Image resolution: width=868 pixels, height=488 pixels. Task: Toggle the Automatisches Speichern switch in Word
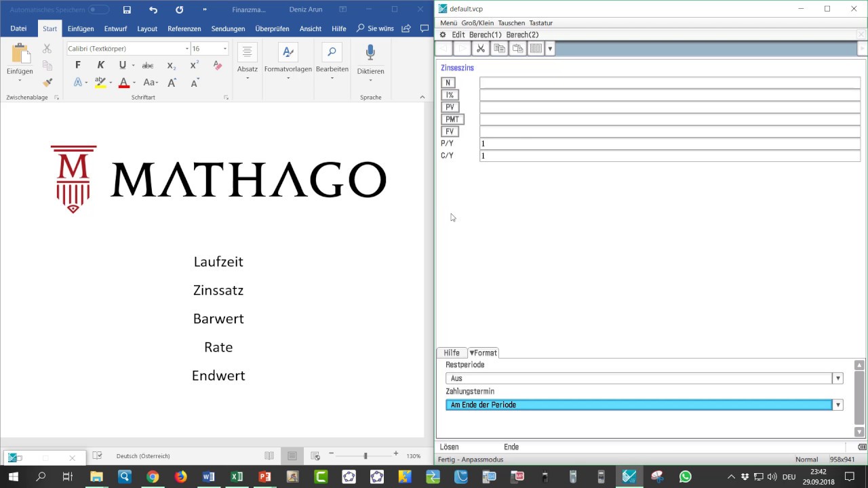tap(98, 9)
